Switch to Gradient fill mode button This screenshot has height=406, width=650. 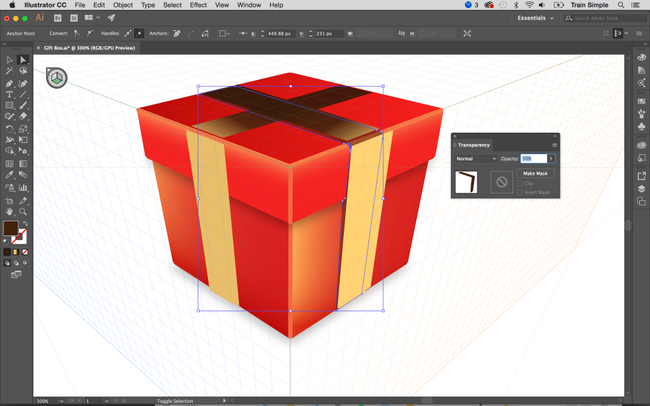16,252
